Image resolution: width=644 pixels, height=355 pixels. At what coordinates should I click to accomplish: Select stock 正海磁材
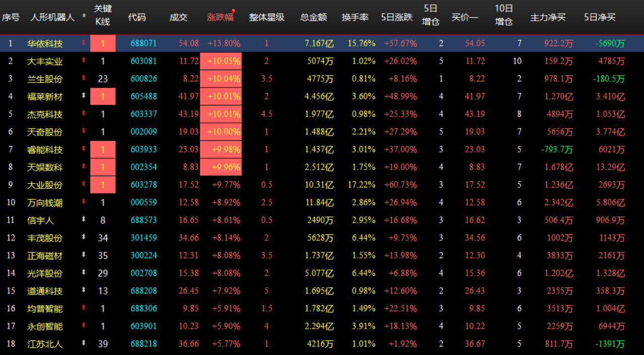click(x=45, y=256)
